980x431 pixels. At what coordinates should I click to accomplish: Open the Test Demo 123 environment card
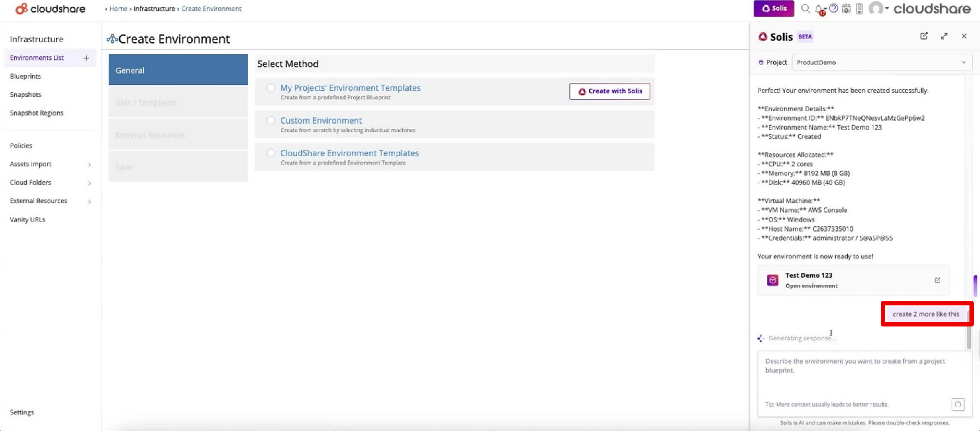tap(854, 280)
